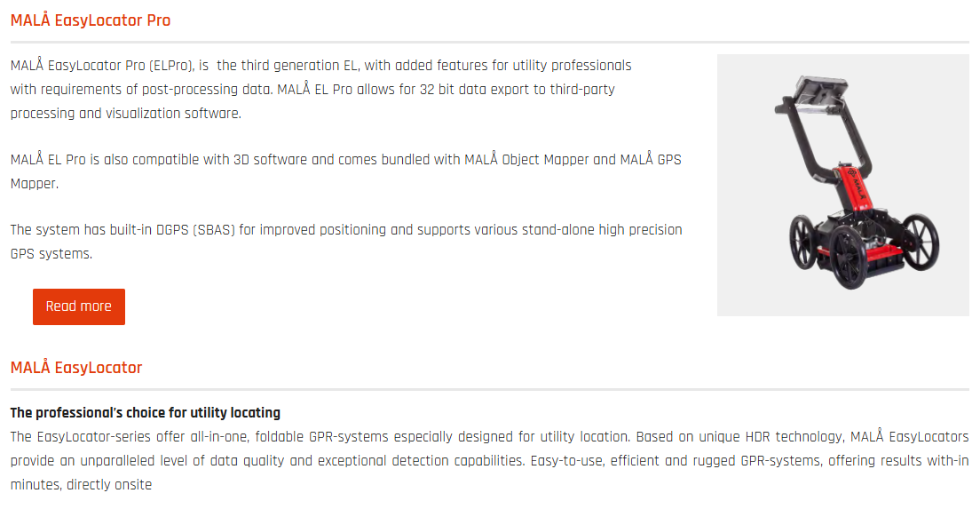Click the divider under EasyLocator Pro heading
The width and height of the screenshot is (980, 509).
point(489,42)
